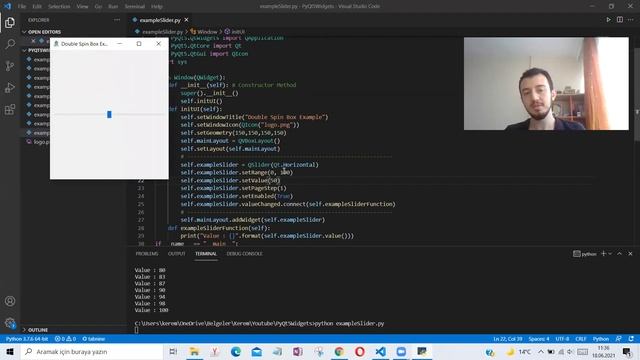
Task: Run Python file with play icon
Action: click(x=608, y=20)
